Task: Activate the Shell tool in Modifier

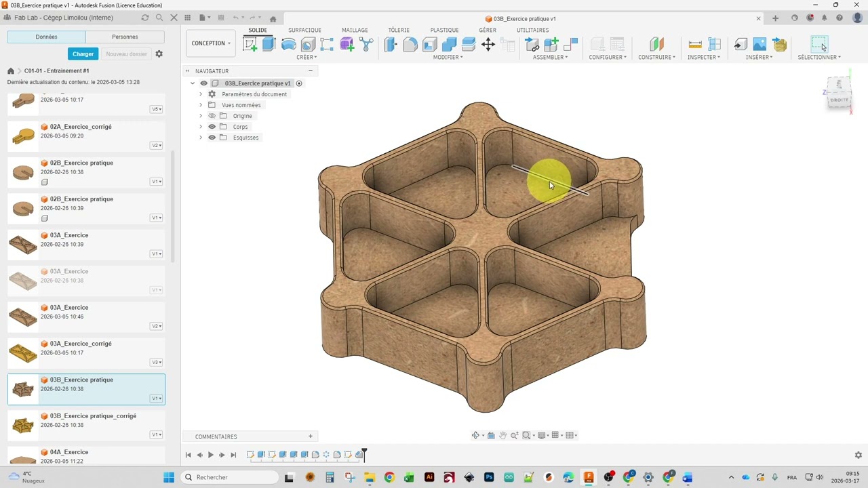Action: point(430,45)
